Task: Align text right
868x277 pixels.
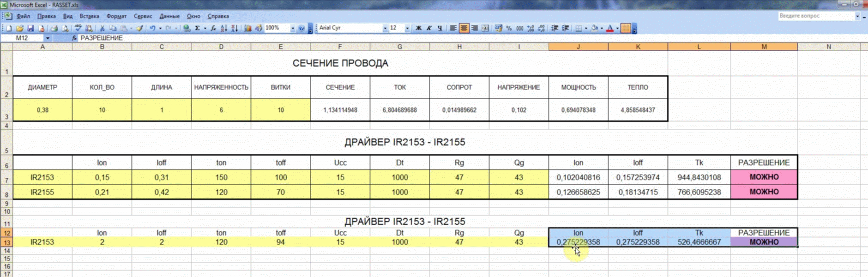Action: click(x=475, y=28)
